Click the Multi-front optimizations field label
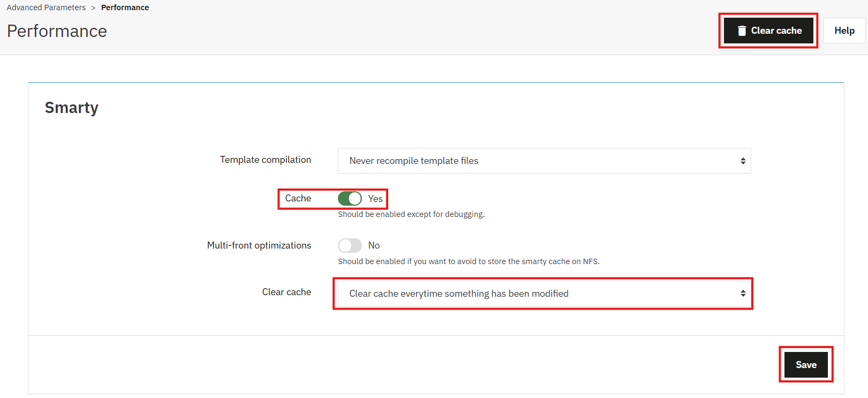The image size is (868, 398). (x=259, y=245)
